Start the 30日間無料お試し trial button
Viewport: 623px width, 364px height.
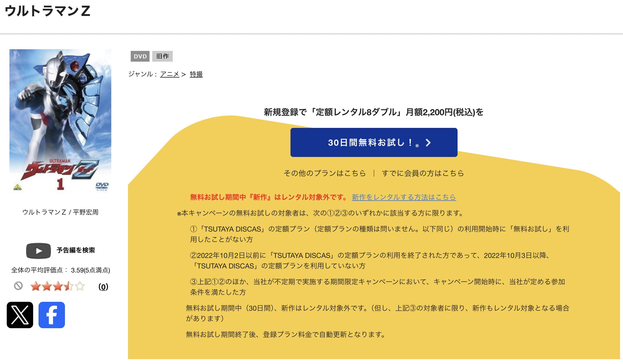374,142
